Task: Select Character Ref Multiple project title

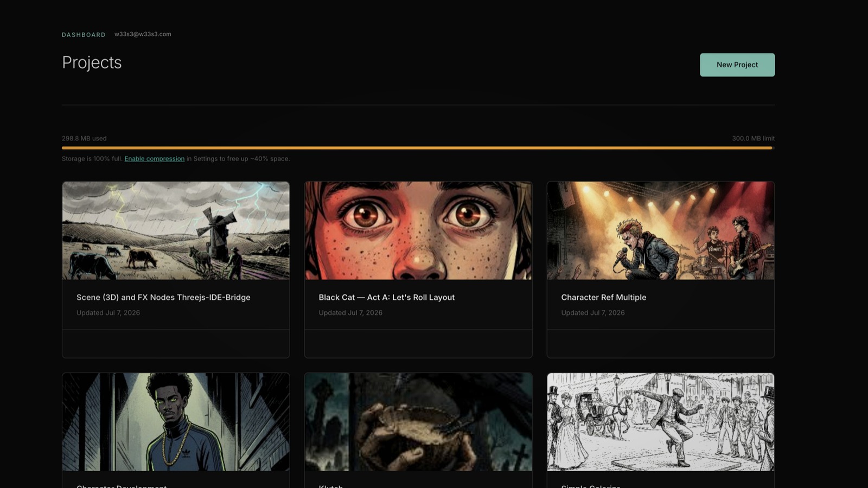Action: point(604,297)
